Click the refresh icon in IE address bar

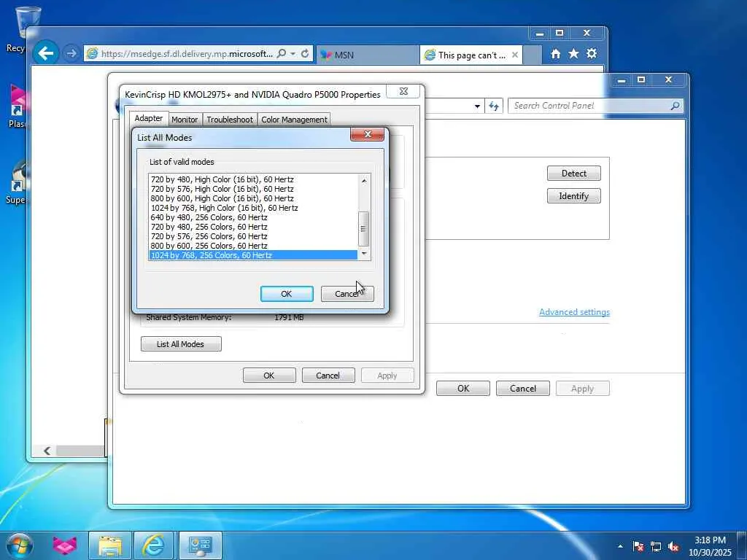305,53
